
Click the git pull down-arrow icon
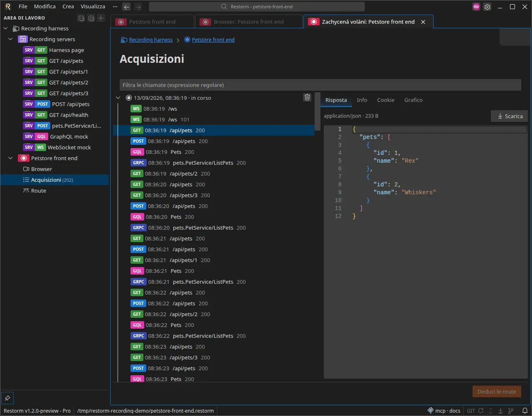tap(501, 411)
